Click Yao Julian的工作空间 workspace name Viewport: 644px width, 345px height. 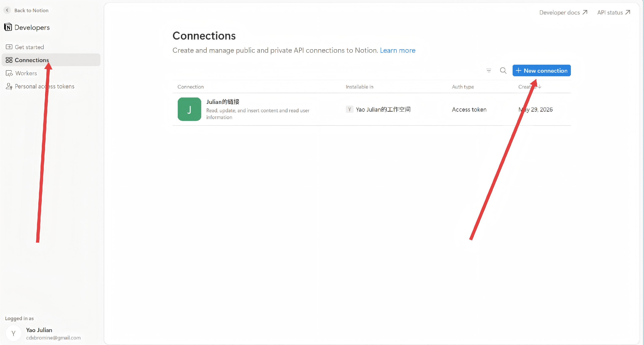[383, 109]
